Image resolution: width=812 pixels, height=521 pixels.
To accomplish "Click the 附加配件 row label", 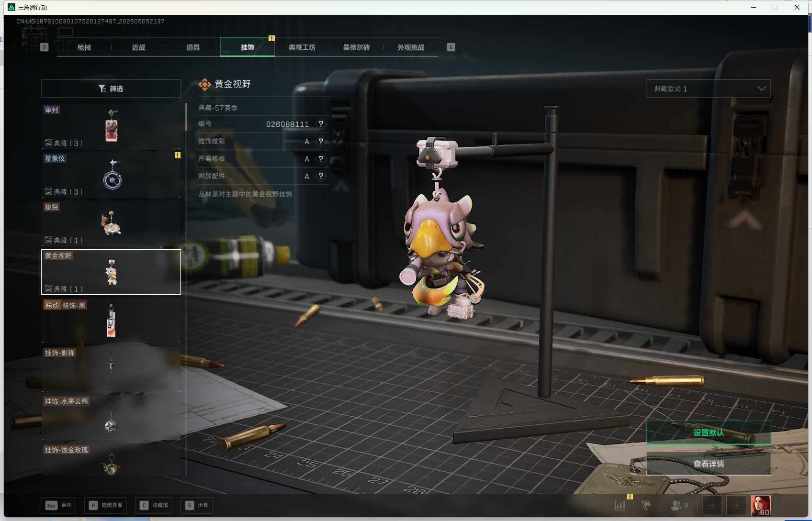I will [212, 176].
